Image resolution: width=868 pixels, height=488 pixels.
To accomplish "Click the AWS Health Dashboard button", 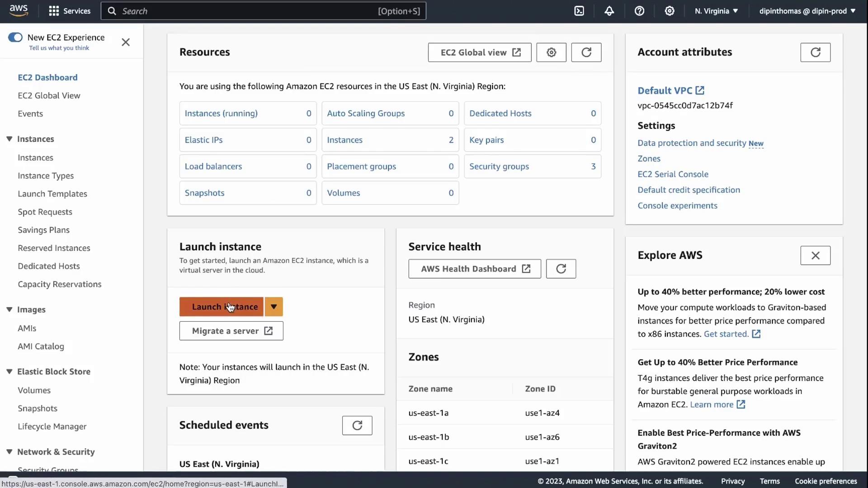I will (474, 269).
